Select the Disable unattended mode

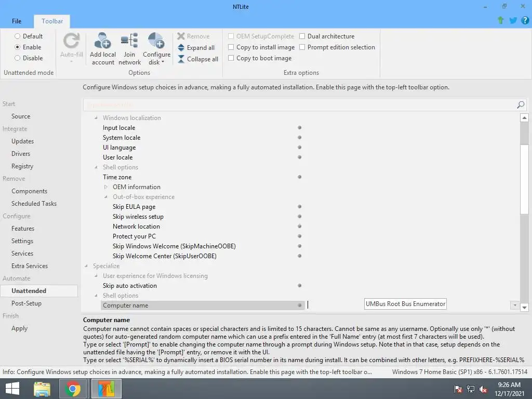coord(17,58)
